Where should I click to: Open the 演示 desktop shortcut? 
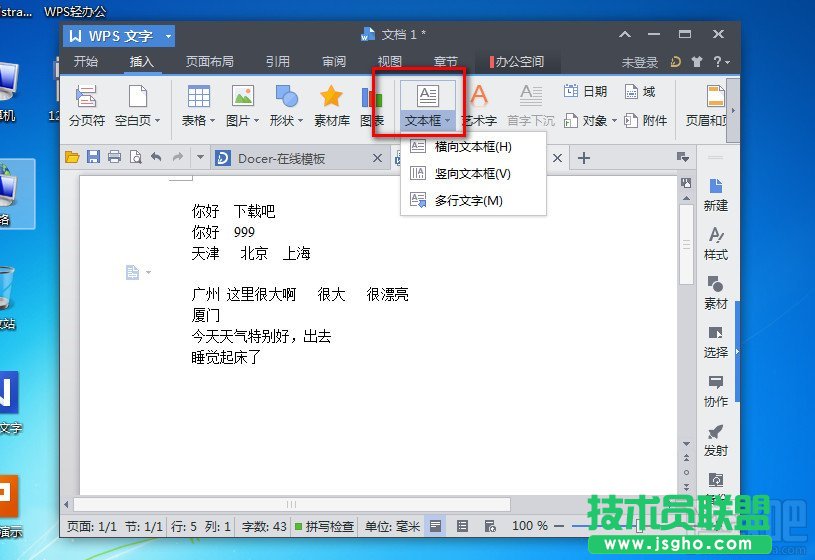click(x=9, y=505)
